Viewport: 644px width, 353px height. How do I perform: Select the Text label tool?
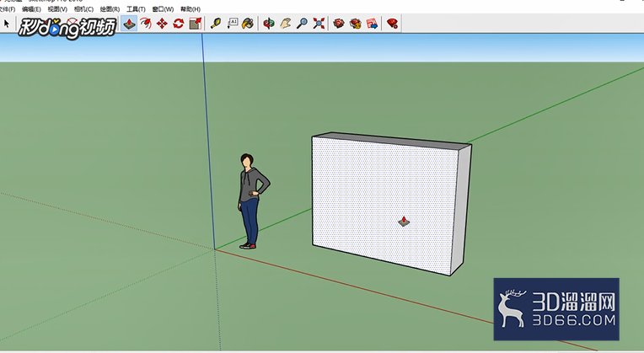pyautogui.click(x=233, y=24)
